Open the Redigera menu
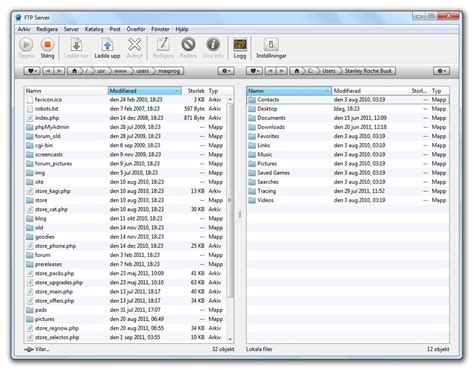The height and width of the screenshot is (373, 474). (47, 29)
